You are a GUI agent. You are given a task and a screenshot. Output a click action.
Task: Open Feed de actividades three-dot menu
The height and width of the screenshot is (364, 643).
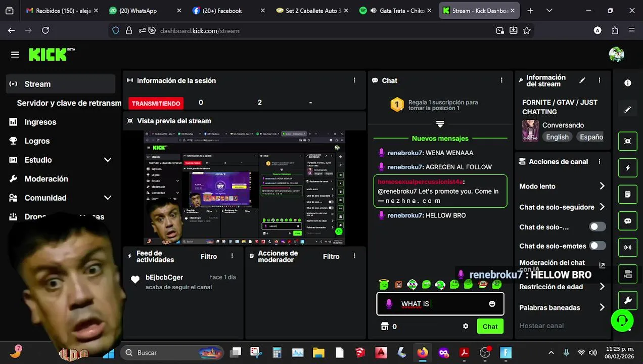(x=232, y=256)
